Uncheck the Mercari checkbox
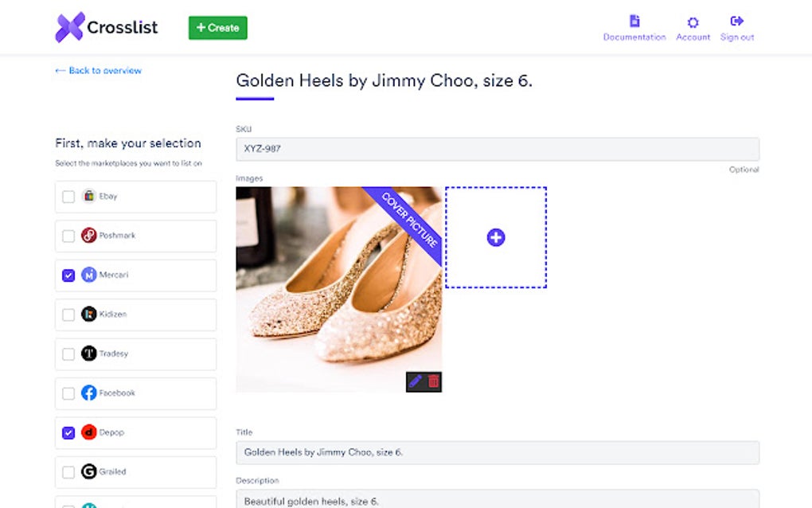Viewport: 812px width, 508px height. pyautogui.click(x=68, y=275)
